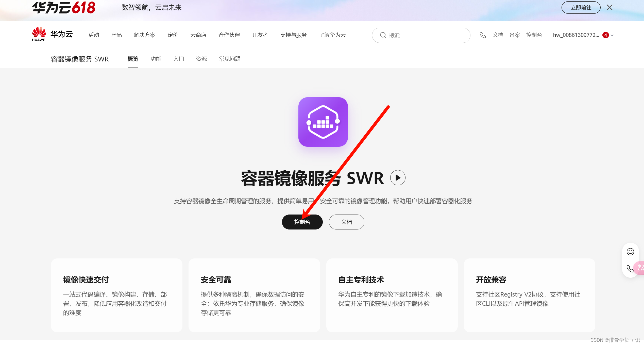Close the 618 promotion banner
This screenshot has width=644, height=345.
point(609,7)
